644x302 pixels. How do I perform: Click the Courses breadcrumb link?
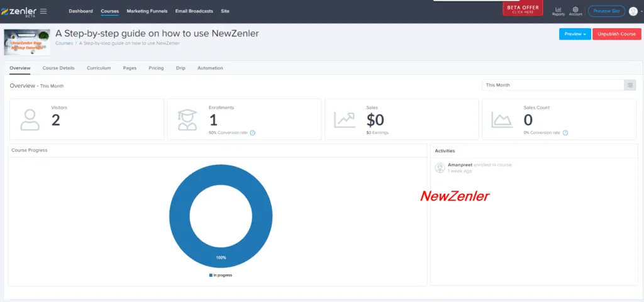64,43
